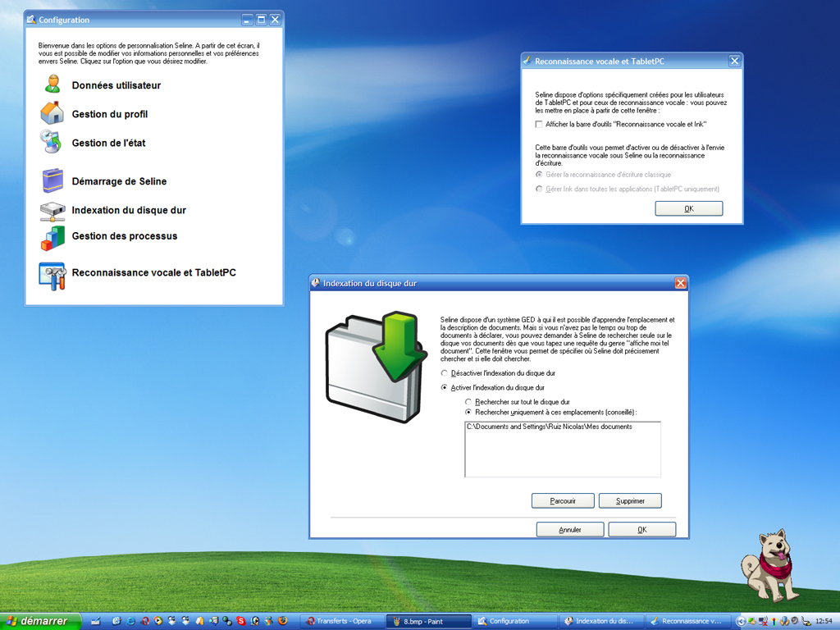Click the taskbar clock showing 12:54
Image resolution: width=840 pixels, height=630 pixels.
[824, 622]
